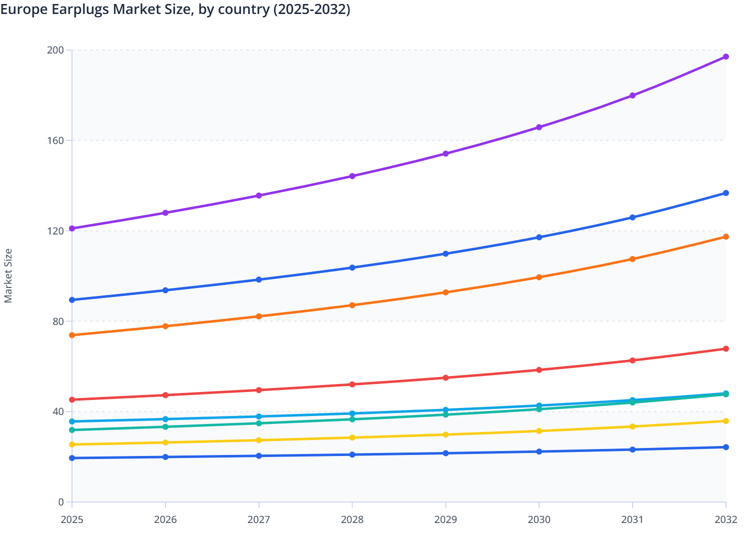Click the bottom dark blue line's 2031 point
Viewport: 754px width, 560px height.
tap(632, 449)
